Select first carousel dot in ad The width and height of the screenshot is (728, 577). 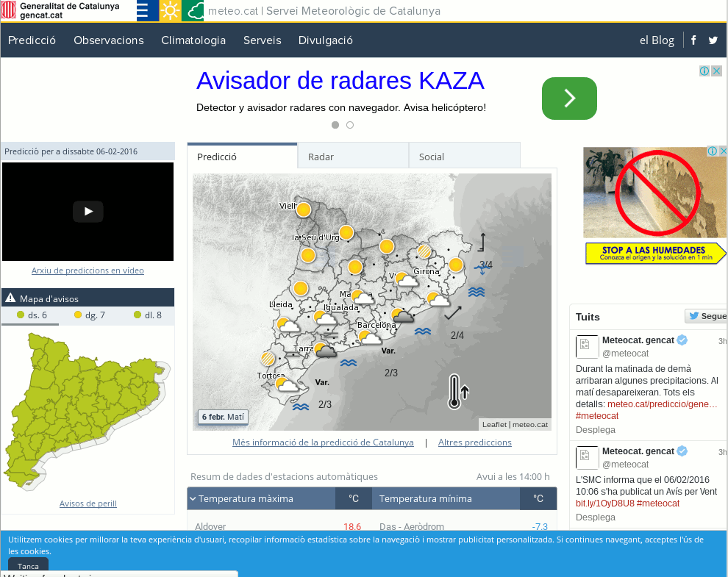pyautogui.click(x=335, y=125)
